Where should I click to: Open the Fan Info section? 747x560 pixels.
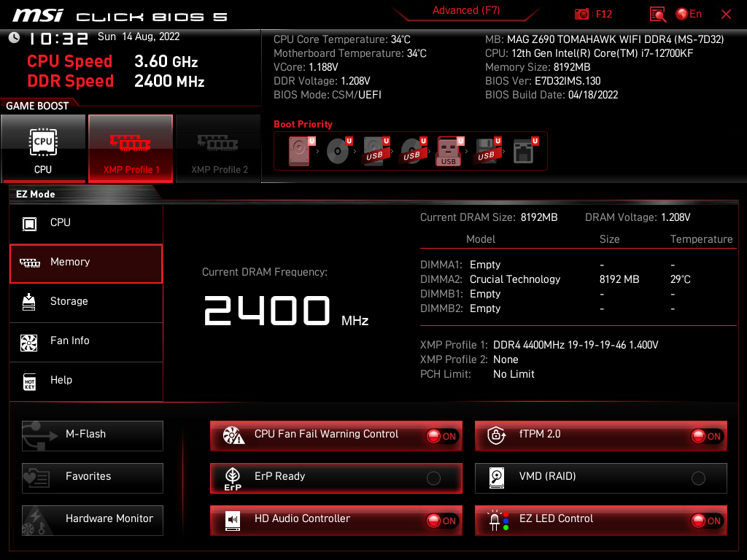(x=86, y=341)
